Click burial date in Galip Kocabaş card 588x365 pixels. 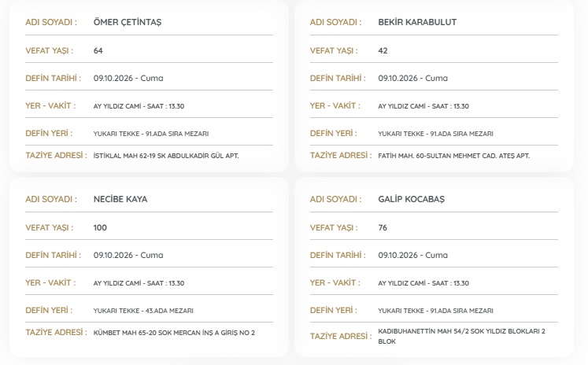(413, 255)
